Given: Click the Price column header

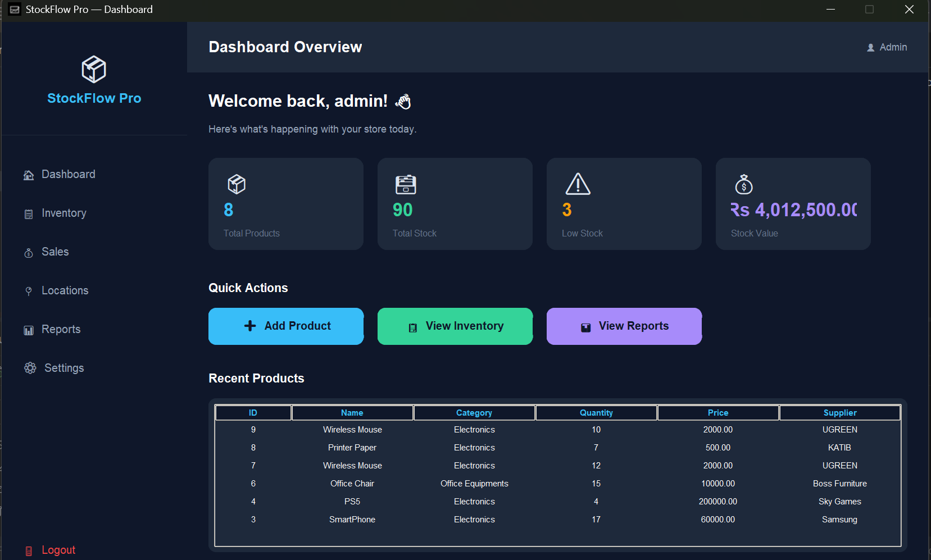Looking at the screenshot, I should point(718,413).
